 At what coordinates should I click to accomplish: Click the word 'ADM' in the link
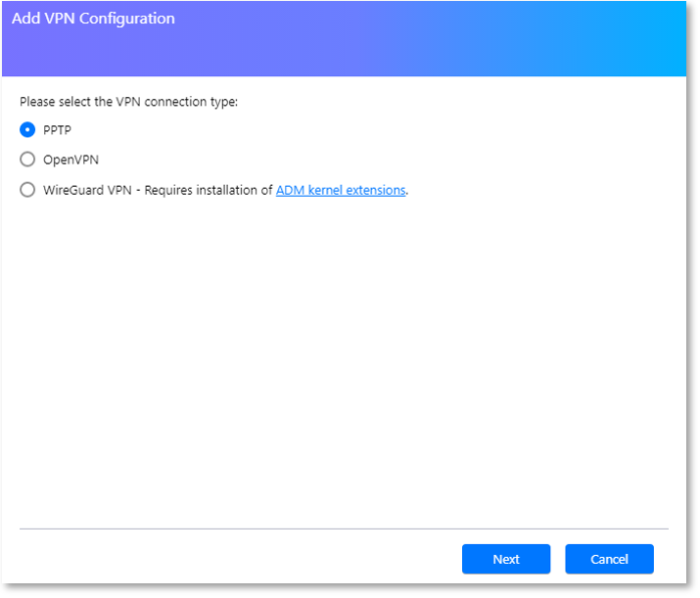point(290,190)
